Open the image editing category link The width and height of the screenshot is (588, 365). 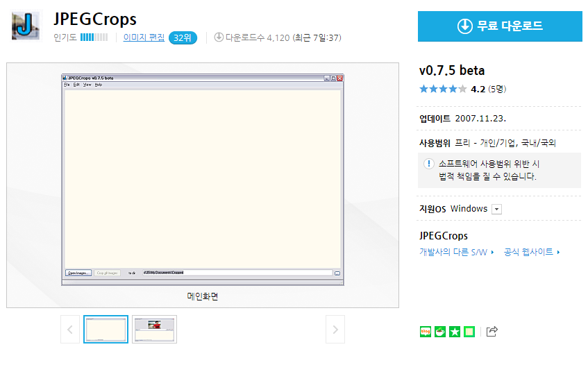pos(144,37)
